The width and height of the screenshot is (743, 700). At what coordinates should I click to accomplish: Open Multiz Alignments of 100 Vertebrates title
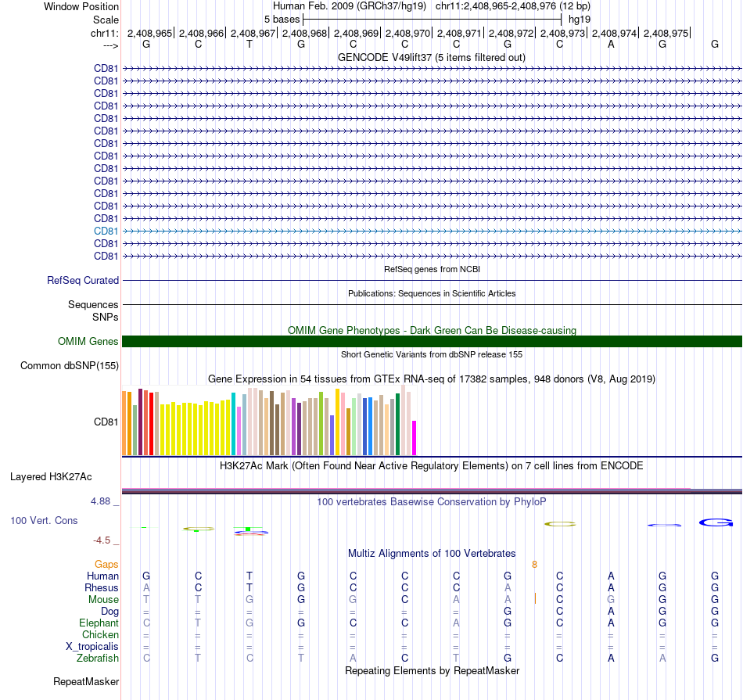click(432, 554)
